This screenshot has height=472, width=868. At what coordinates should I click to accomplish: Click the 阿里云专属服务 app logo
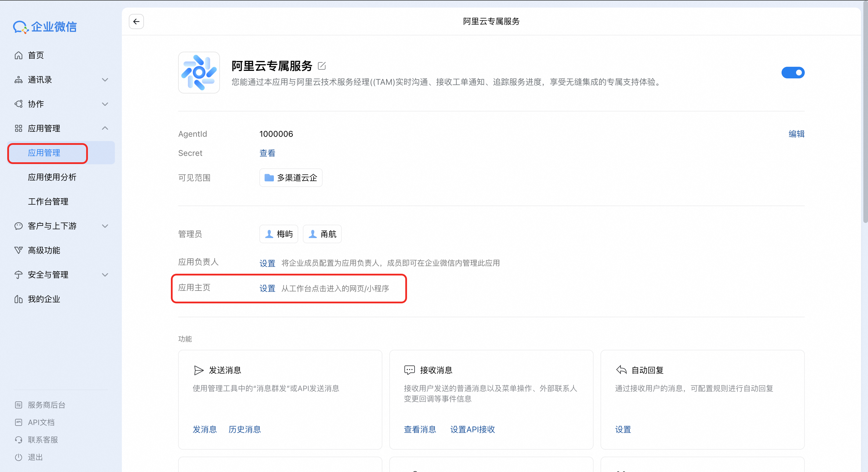(x=199, y=73)
